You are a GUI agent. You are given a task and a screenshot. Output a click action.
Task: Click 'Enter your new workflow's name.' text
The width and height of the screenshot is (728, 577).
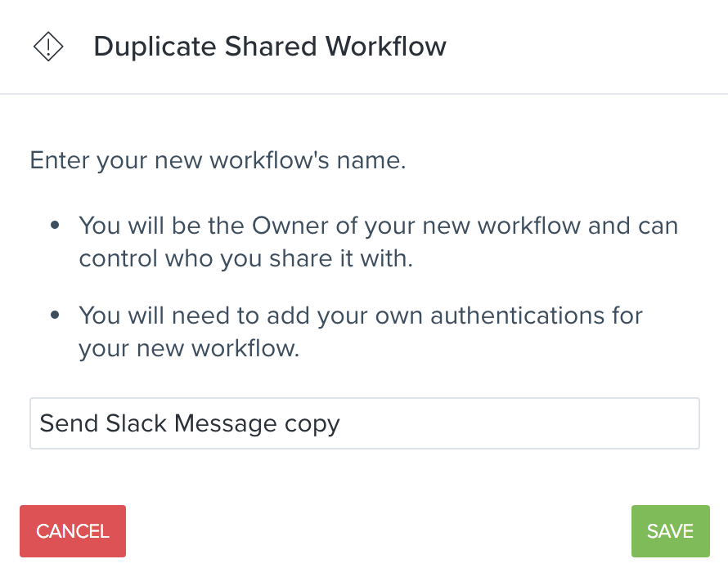click(218, 160)
